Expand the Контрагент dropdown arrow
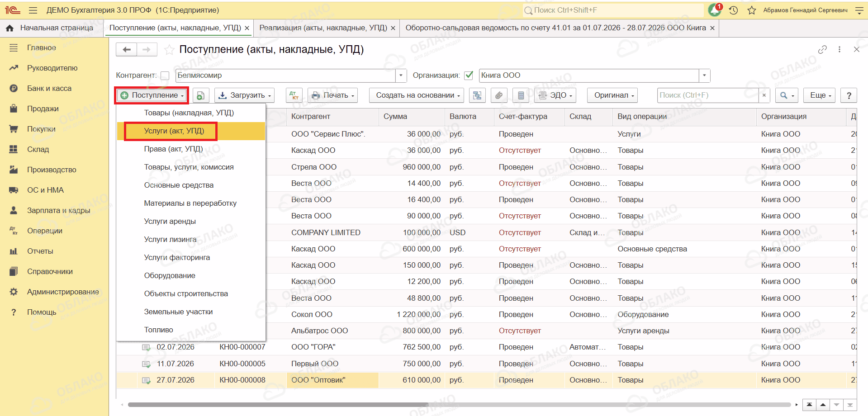868x416 pixels. (401, 76)
